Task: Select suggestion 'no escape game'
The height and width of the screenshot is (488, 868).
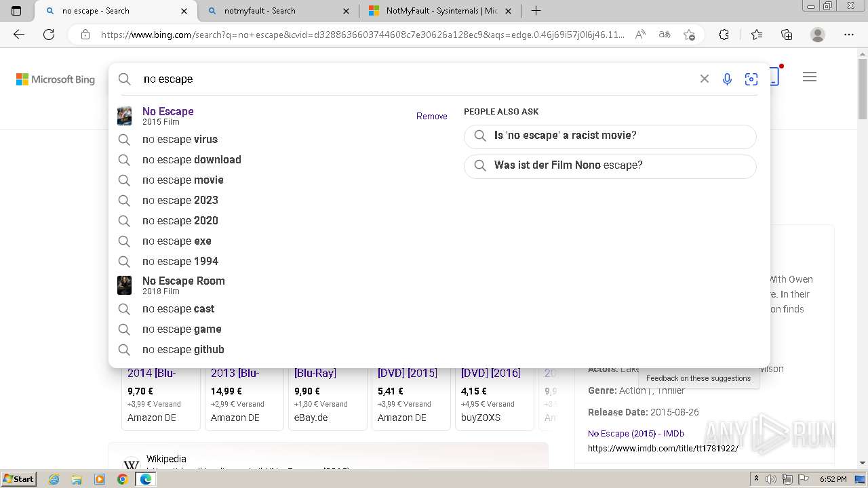Action: click(282, 329)
